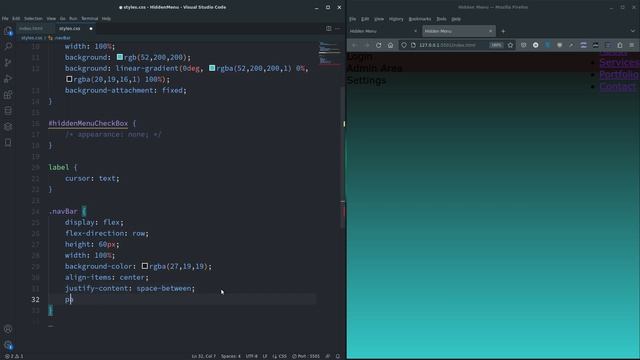Open the Manage gear in activity bar
The width and height of the screenshot is (640, 360).
(8, 345)
